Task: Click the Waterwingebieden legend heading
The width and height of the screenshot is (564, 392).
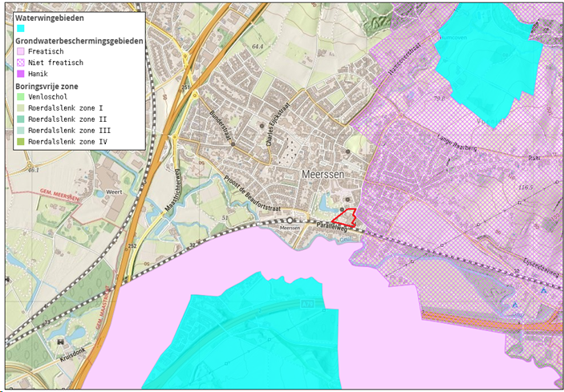Action: [50, 18]
